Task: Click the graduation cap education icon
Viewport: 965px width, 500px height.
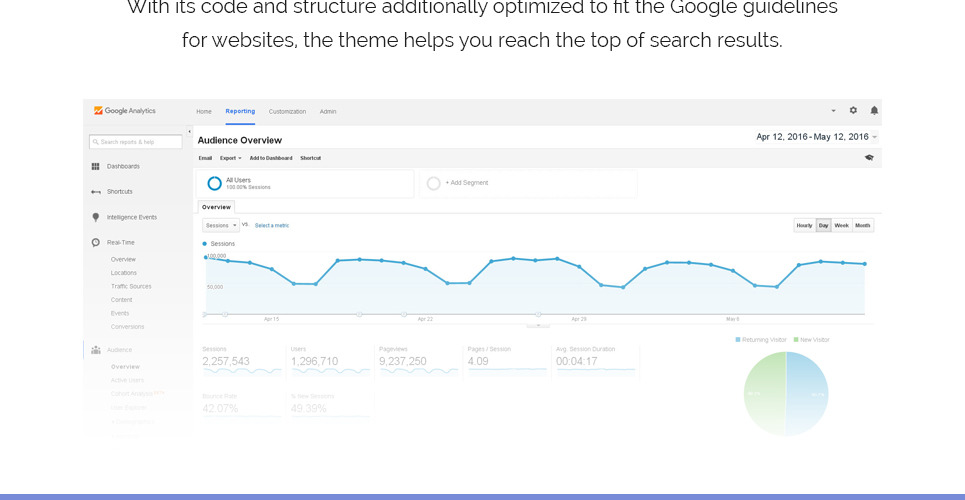Action: pos(869,158)
